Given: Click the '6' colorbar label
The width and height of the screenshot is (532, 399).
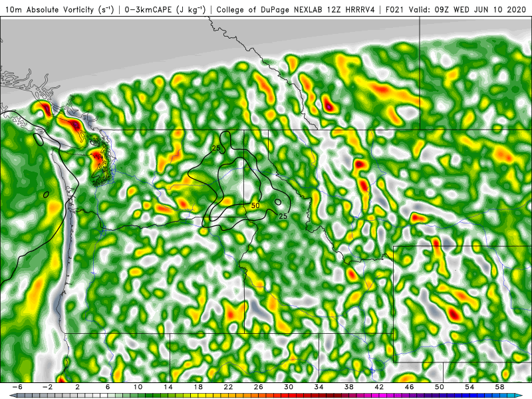Looking at the screenshot, I should tap(108, 387).
